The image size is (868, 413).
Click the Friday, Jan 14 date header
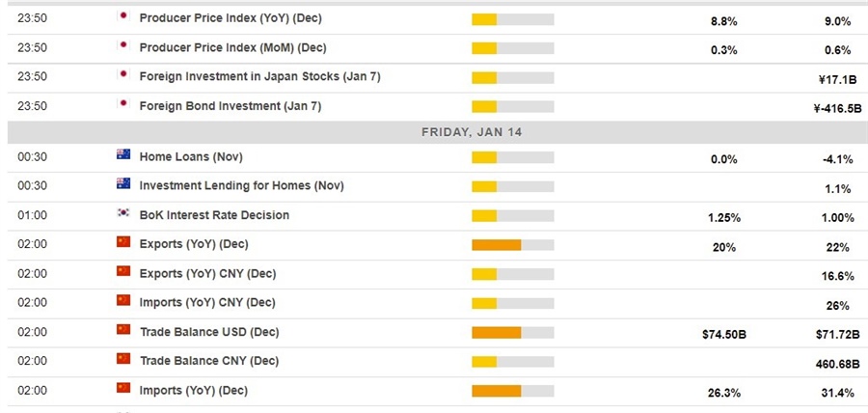[472, 131]
